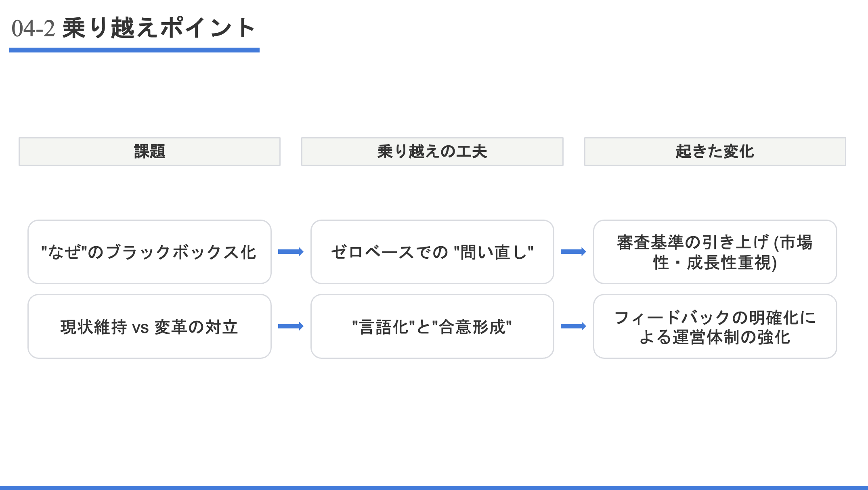Click the ゼロベースでの"問い直し" box
The width and height of the screenshot is (868, 490).
(432, 252)
